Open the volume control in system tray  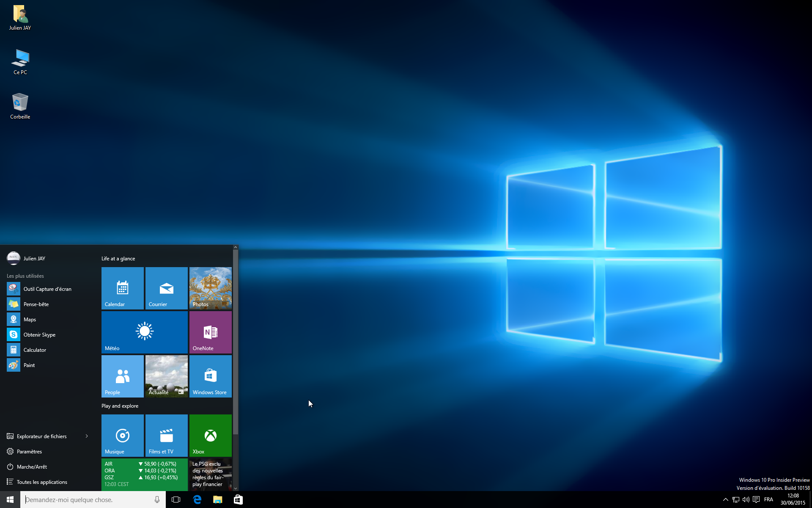746,500
